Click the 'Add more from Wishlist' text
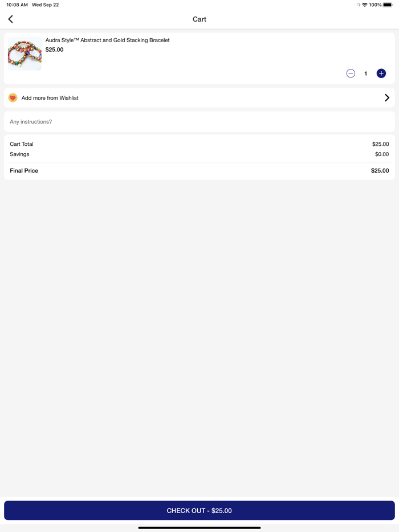Viewport: 399px width, 532px height. pos(50,98)
